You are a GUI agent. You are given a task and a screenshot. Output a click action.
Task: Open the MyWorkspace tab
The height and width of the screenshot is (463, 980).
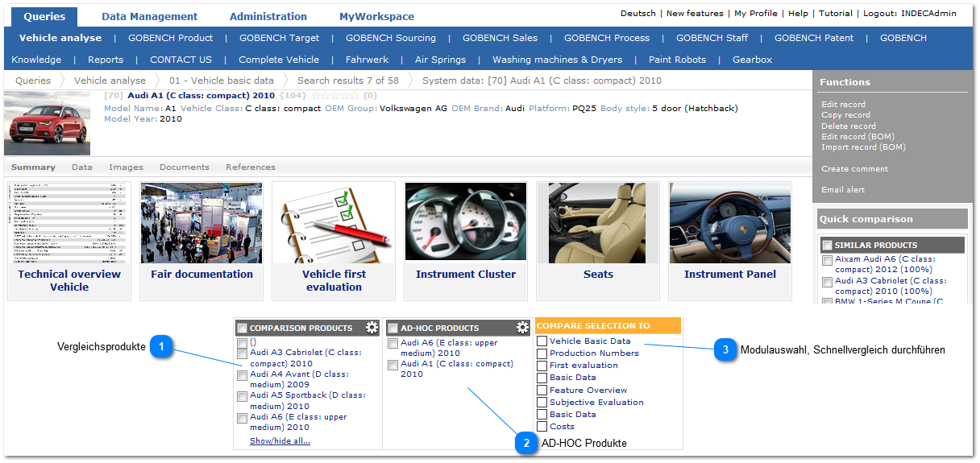coord(376,16)
